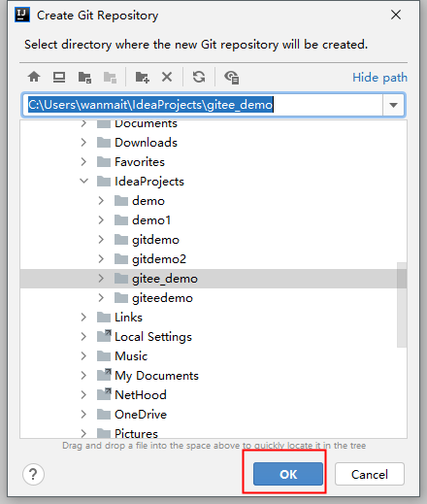Go to Home directory icon
427x504 pixels.
pyautogui.click(x=34, y=77)
